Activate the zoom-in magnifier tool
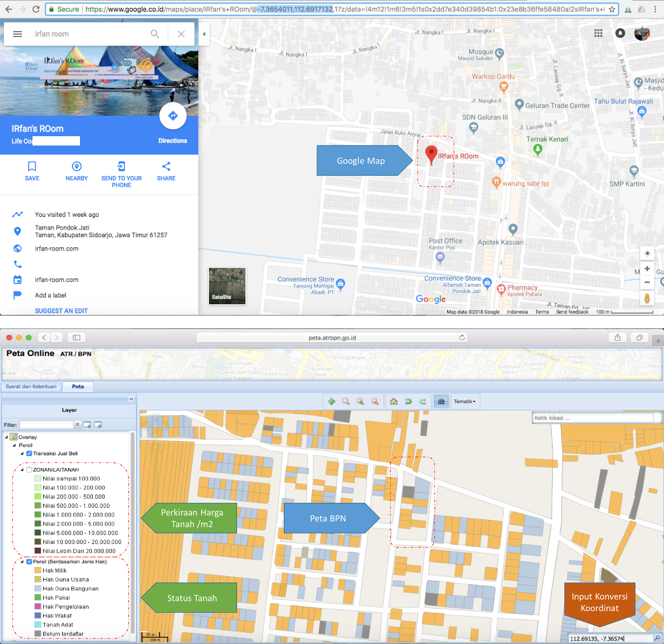The image size is (664, 644). tap(360, 402)
